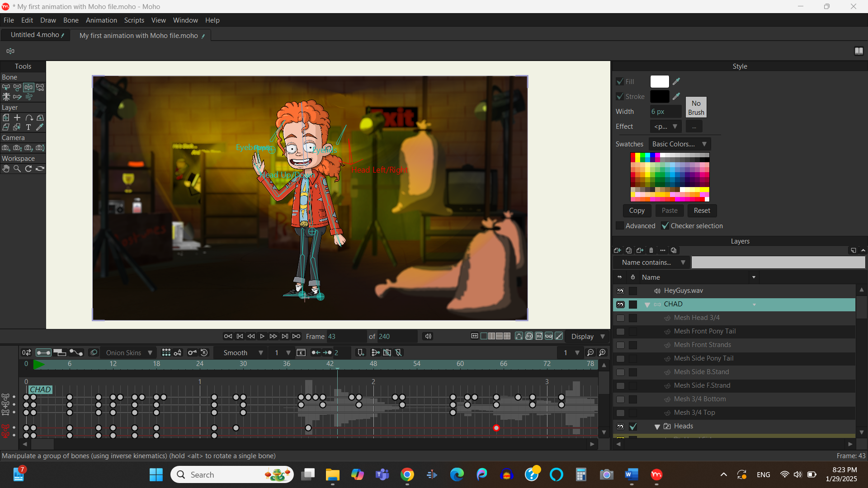The image size is (868, 488).
Task: Show the Mesh Front Pony Tail layer
Action: coord(620,332)
